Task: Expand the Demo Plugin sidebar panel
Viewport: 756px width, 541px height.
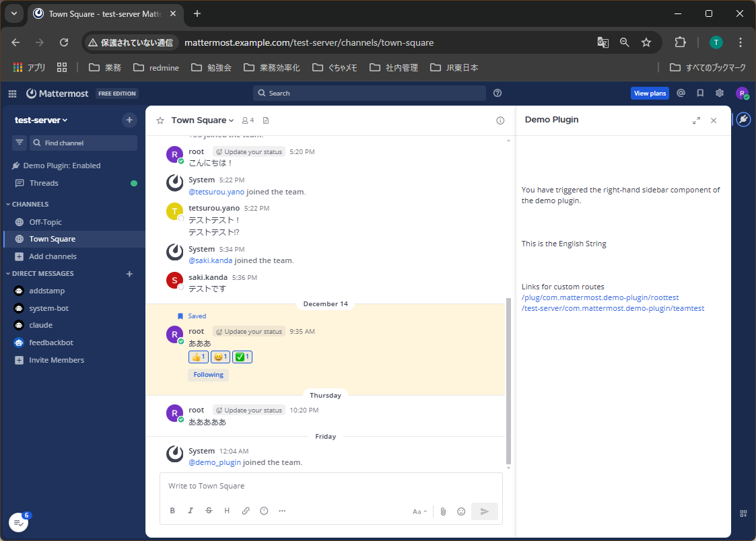Action: (x=696, y=120)
